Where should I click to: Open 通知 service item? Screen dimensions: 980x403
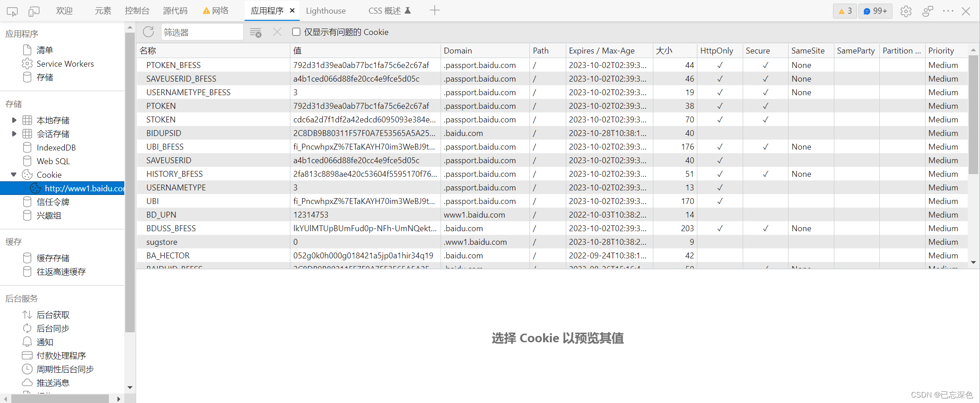45,342
